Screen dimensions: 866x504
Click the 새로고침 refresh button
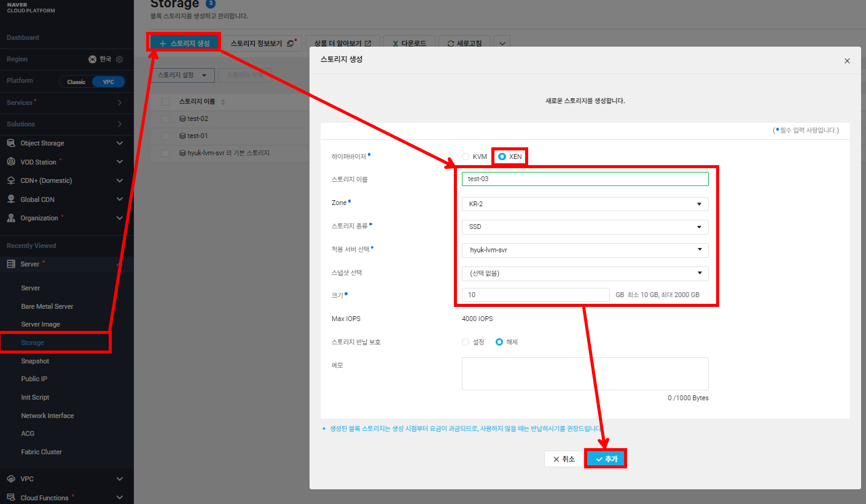tap(465, 44)
